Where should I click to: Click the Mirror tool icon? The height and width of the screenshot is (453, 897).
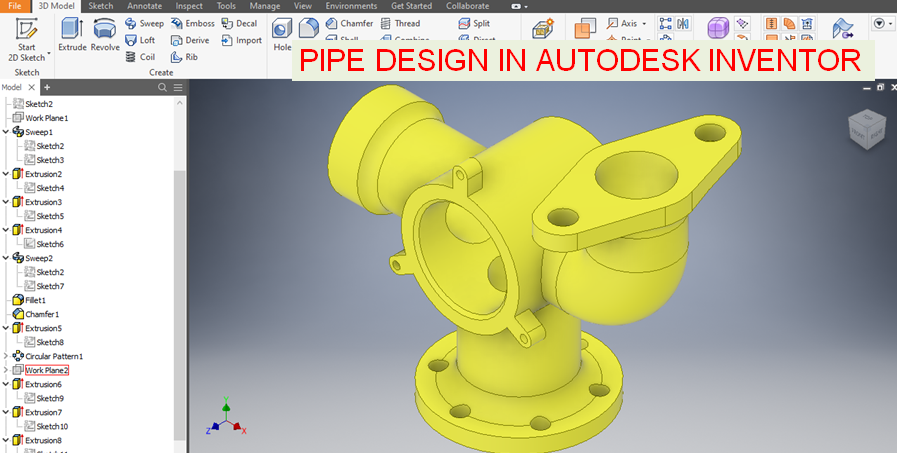(682, 23)
